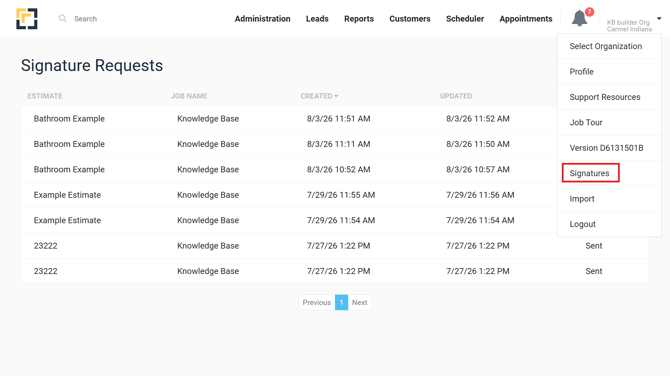
Task: Click Knowledge Base in the 8/3/26 11:51 AM row
Action: click(x=208, y=119)
